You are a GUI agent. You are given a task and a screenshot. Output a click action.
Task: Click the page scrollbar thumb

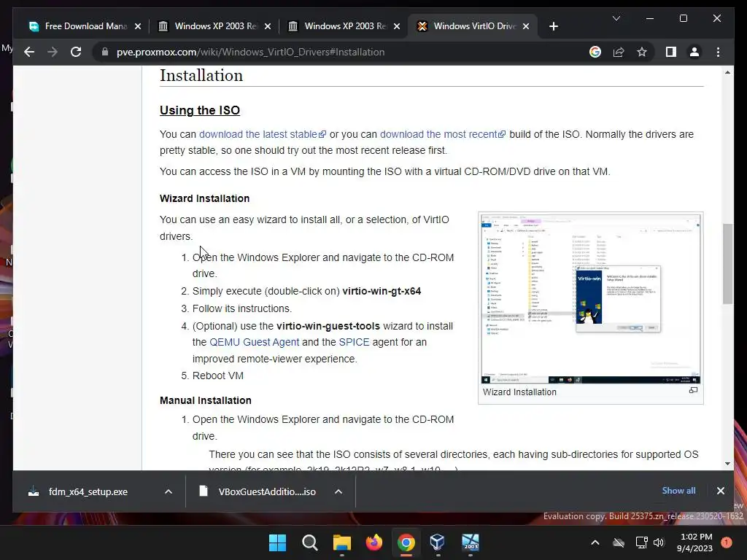tap(727, 263)
